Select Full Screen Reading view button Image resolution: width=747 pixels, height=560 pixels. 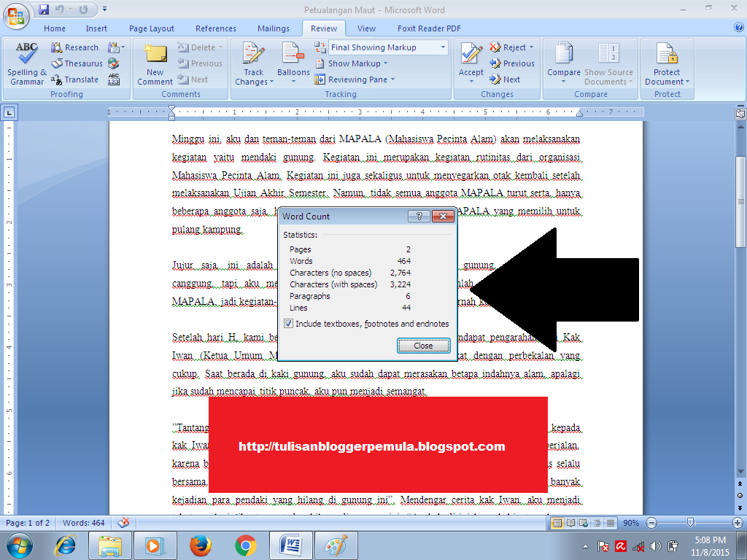[x=570, y=523]
